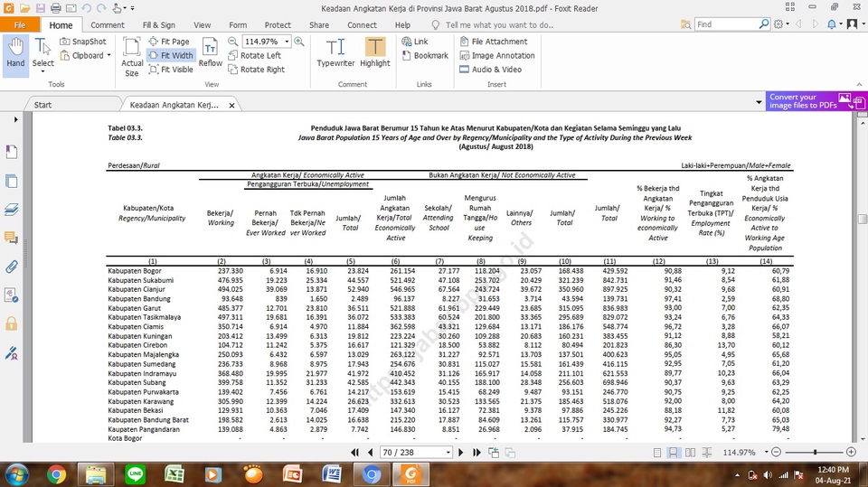Switch to single page view in status bar
The image size is (868, 487).
pos(656,452)
